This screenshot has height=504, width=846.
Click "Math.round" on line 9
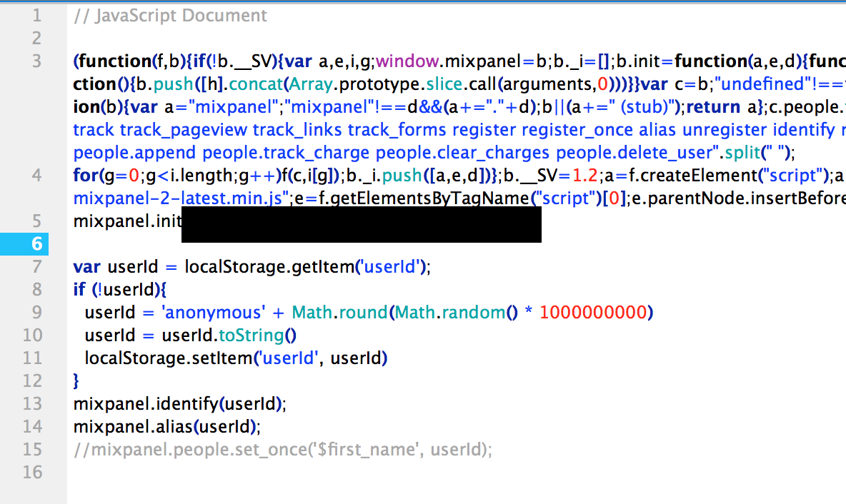click(x=340, y=313)
